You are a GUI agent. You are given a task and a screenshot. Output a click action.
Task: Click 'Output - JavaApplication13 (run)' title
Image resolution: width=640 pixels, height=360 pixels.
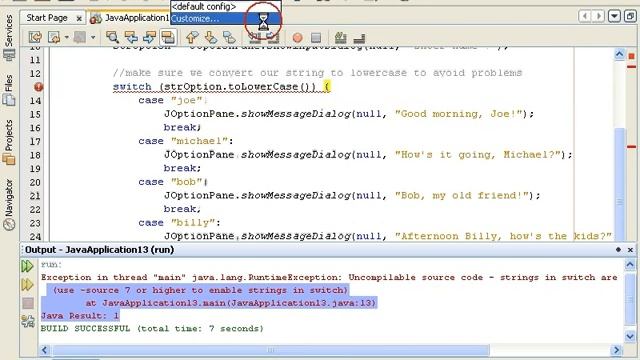click(100, 249)
